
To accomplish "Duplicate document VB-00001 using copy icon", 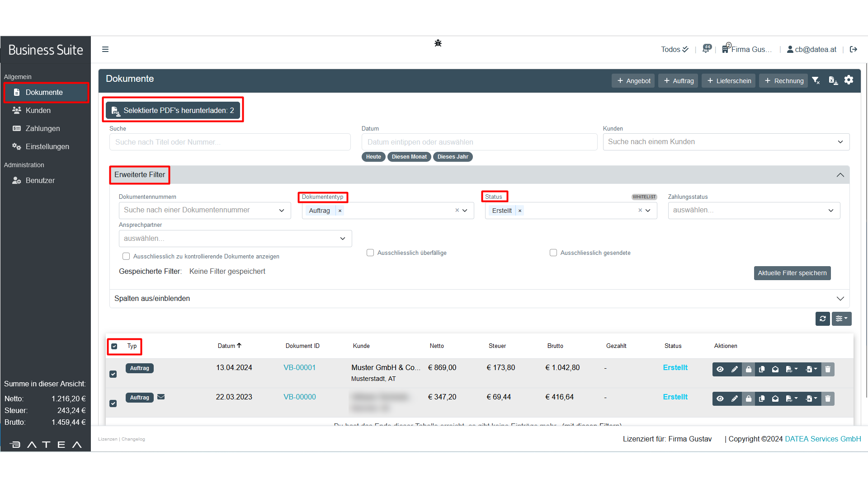I will point(762,370).
